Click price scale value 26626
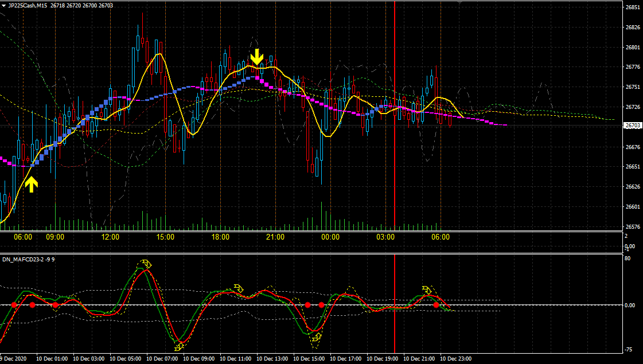Viewport: 643px width, 364px height. click(633, 186)
